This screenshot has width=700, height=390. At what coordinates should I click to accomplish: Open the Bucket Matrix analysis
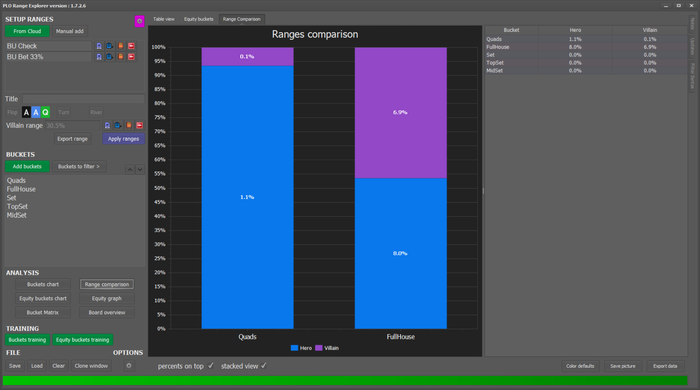point(43,312)
